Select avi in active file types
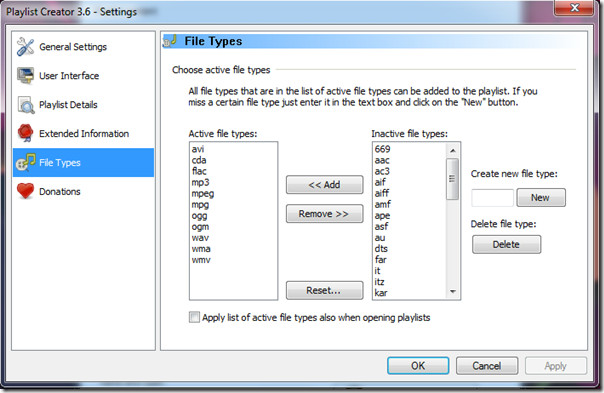 pyautogui.click(x=233, y=149)
